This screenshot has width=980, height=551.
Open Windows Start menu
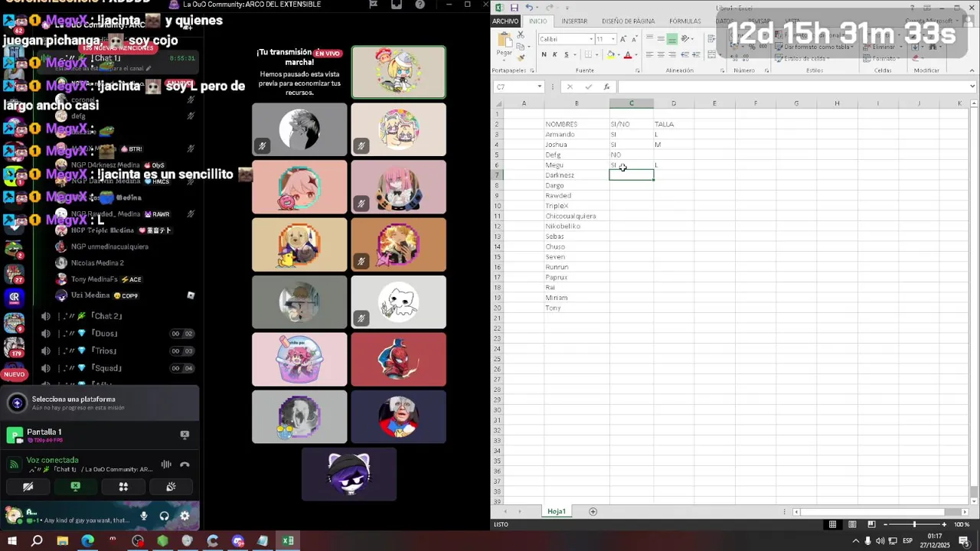tap(11, 541)
